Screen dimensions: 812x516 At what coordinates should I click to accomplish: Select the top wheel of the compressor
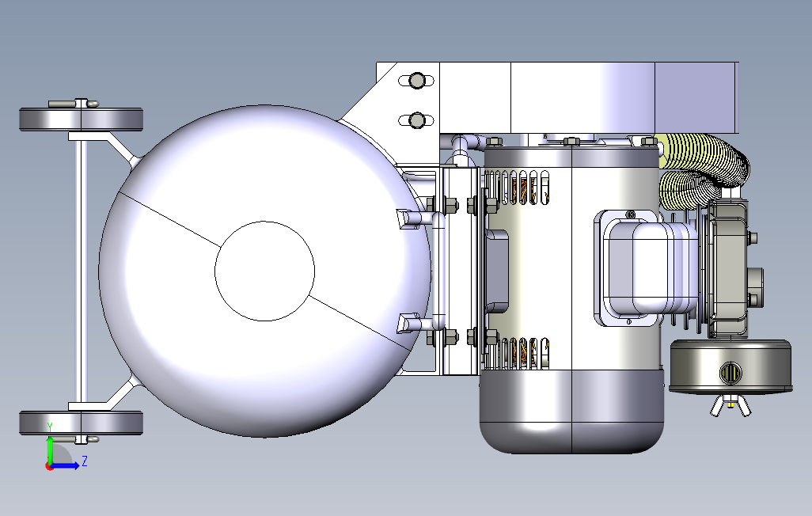[x=81, y=120]
